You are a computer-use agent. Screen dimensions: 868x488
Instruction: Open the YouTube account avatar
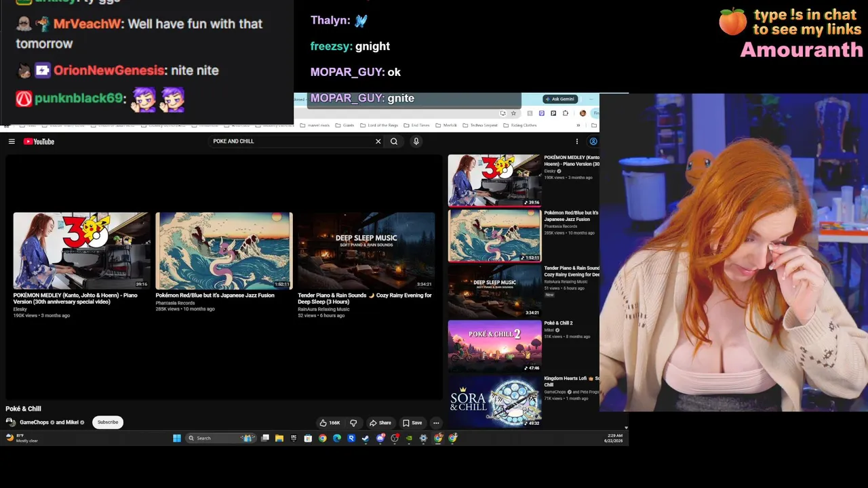tap(593, 142)
